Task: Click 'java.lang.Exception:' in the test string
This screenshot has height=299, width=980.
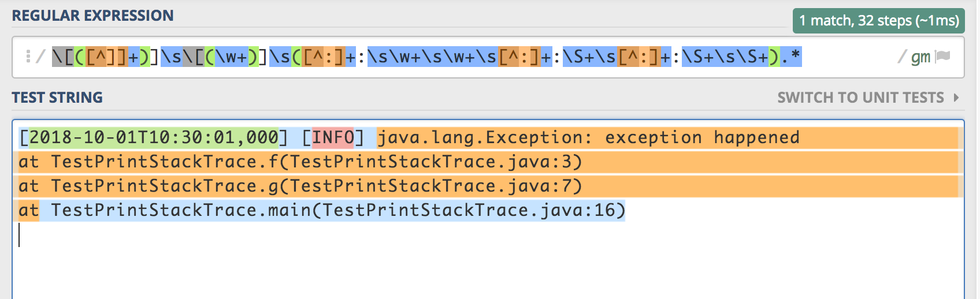Action: pyautogui.click(x=485, y=137)
